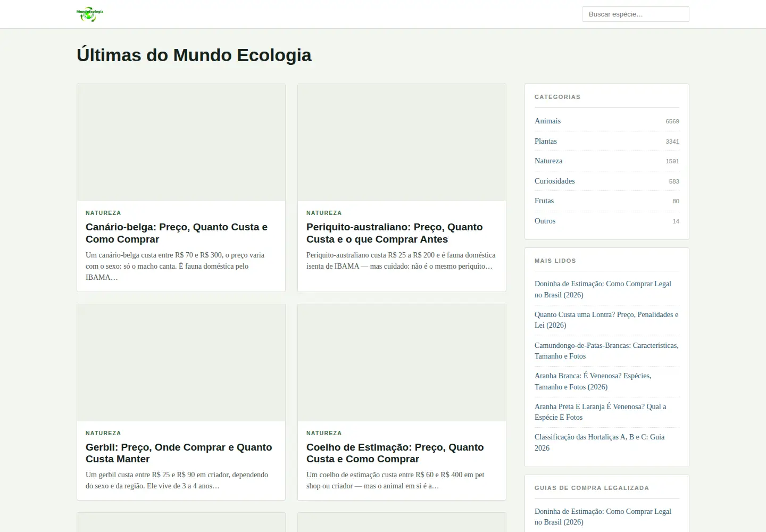766x532 pixels.
Task: Open Gerbil price article title
Action: 179,453
